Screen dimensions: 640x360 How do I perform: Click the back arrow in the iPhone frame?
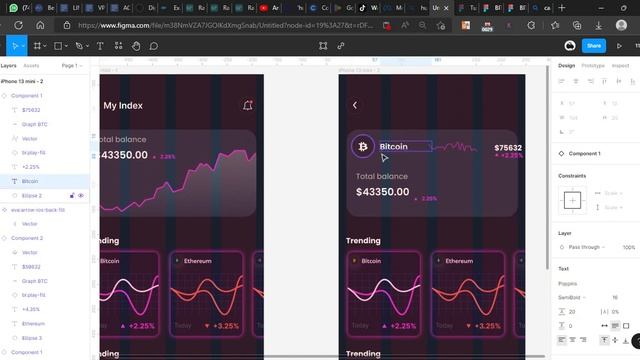[355, 105]
